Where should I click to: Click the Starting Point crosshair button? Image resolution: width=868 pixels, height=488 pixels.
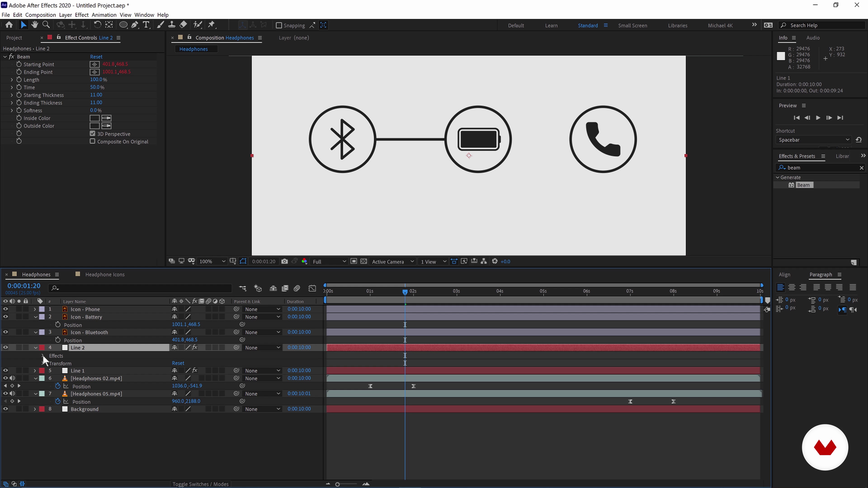pyautogui.click(x=95, y=64)
